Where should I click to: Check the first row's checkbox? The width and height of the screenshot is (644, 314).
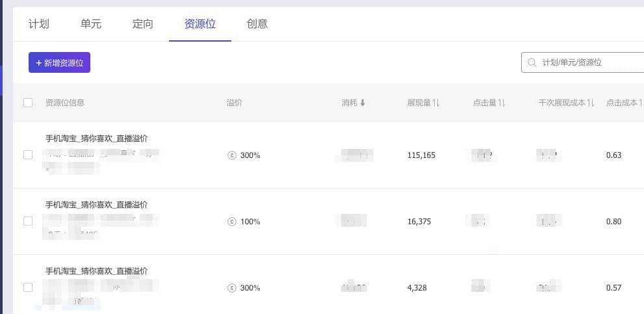pos(28,155)
